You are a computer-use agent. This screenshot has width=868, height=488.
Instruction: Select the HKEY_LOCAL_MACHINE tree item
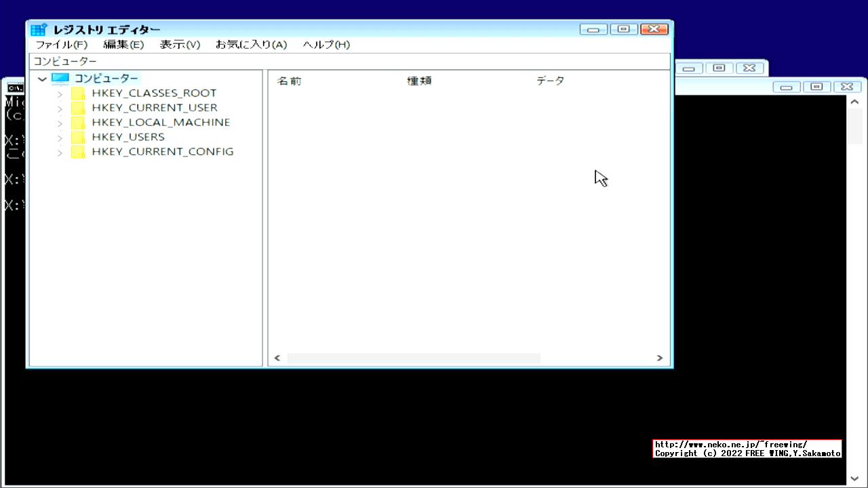161,122
